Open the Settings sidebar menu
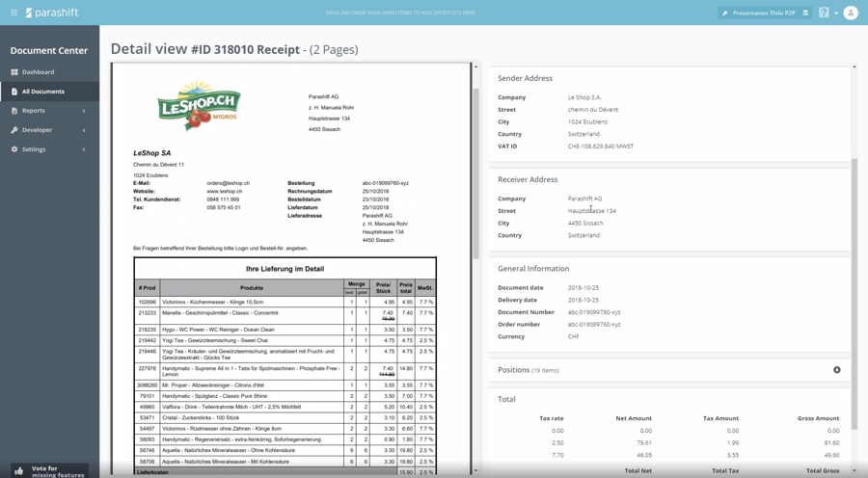This screenshot has height=478, width=868. pyautogui.click(x=50, y=149)
